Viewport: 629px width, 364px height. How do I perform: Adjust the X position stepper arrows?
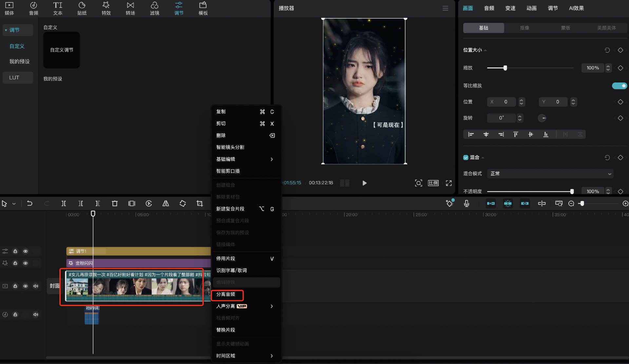pyautogui.click(x=522, y=102)
